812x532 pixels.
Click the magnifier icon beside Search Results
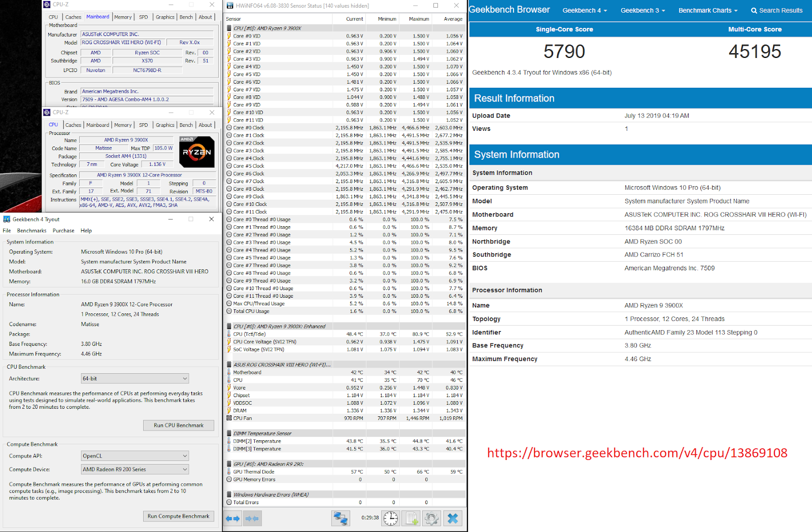(754, 10)
